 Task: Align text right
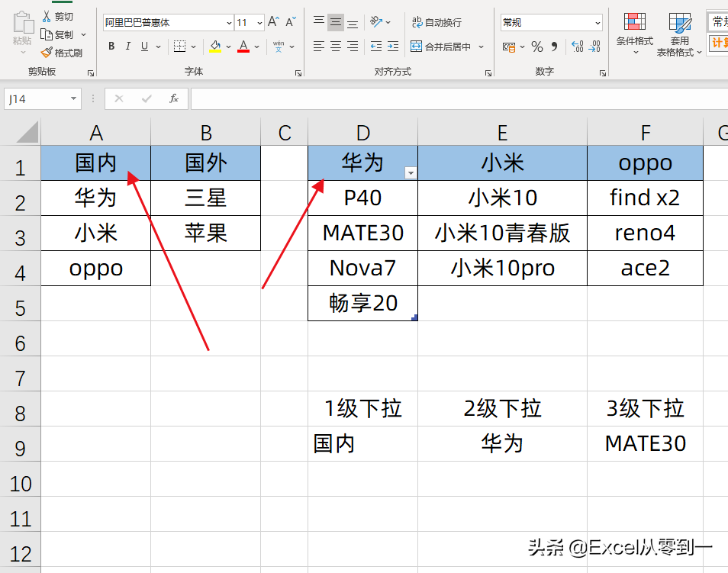(353, 46)
